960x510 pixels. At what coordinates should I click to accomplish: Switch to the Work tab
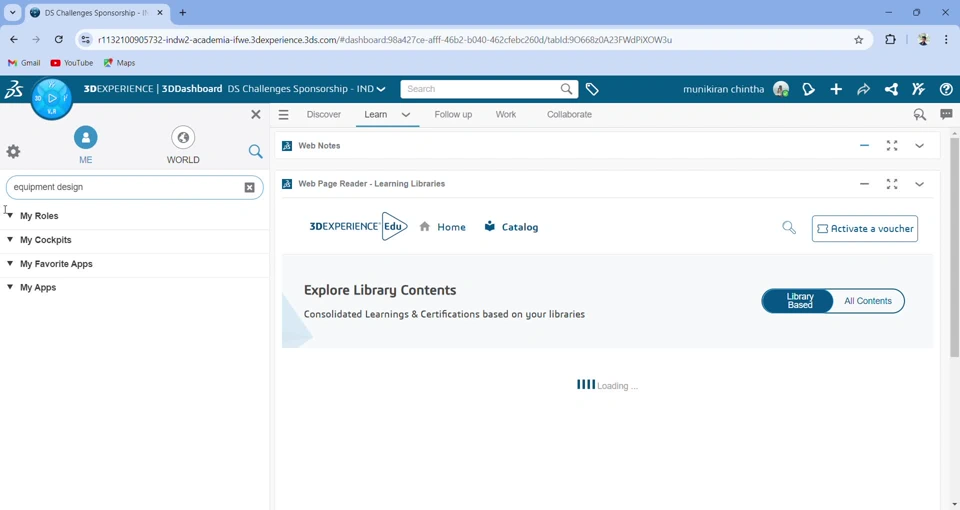[506, 114]
